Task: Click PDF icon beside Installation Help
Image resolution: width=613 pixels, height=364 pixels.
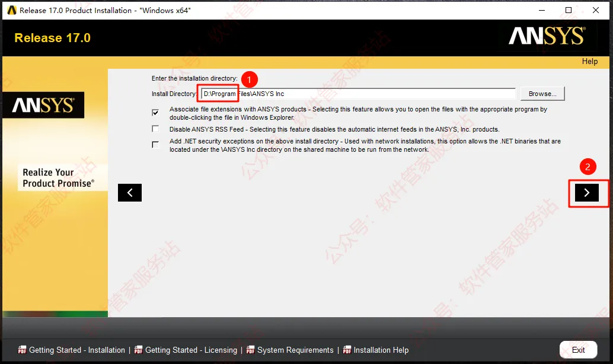Action: click(347, 350)
